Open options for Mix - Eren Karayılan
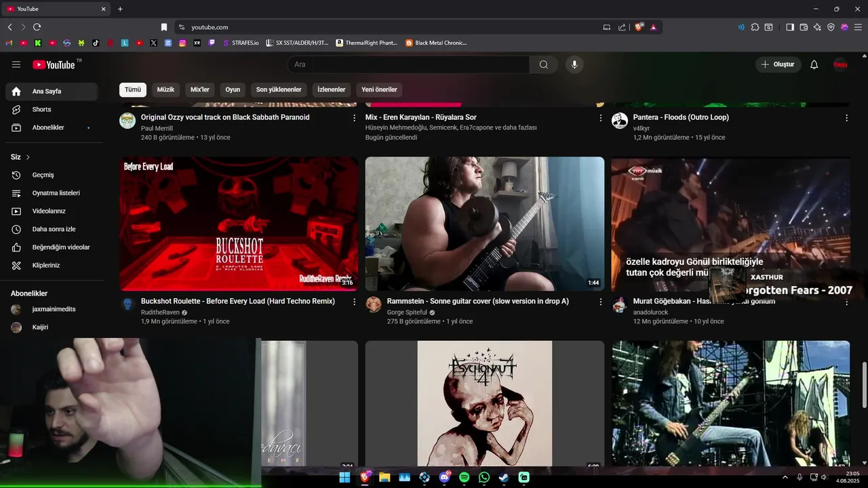The image size is (868, 488). coord(600,118)
